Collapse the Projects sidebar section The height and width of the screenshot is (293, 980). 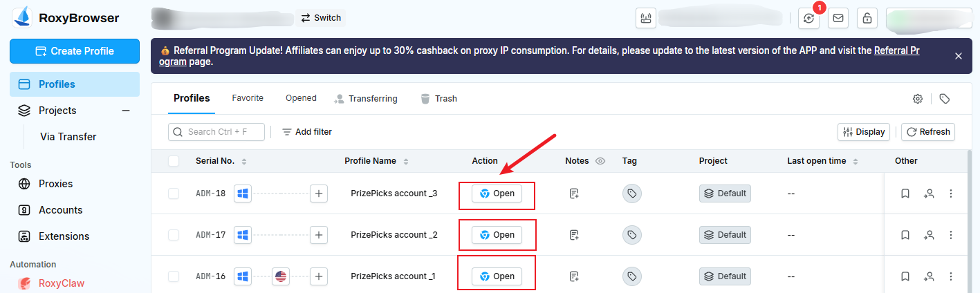click(x=126, y=111)
